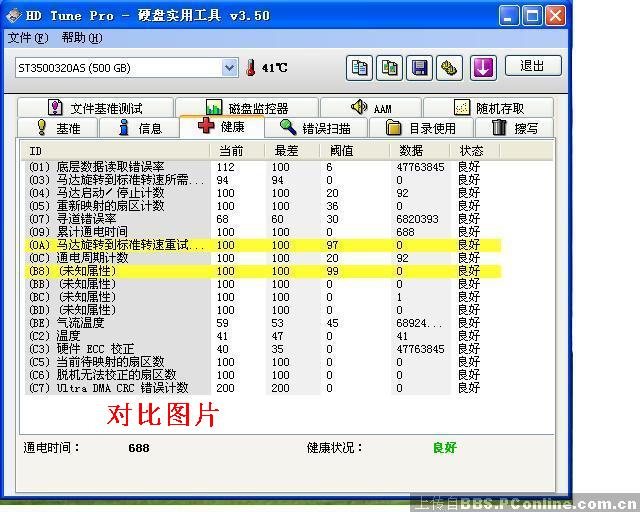This screenshot has width=640, height=512.
Task: Click the copy text to clipboard icon
Action: coord(359,68)
